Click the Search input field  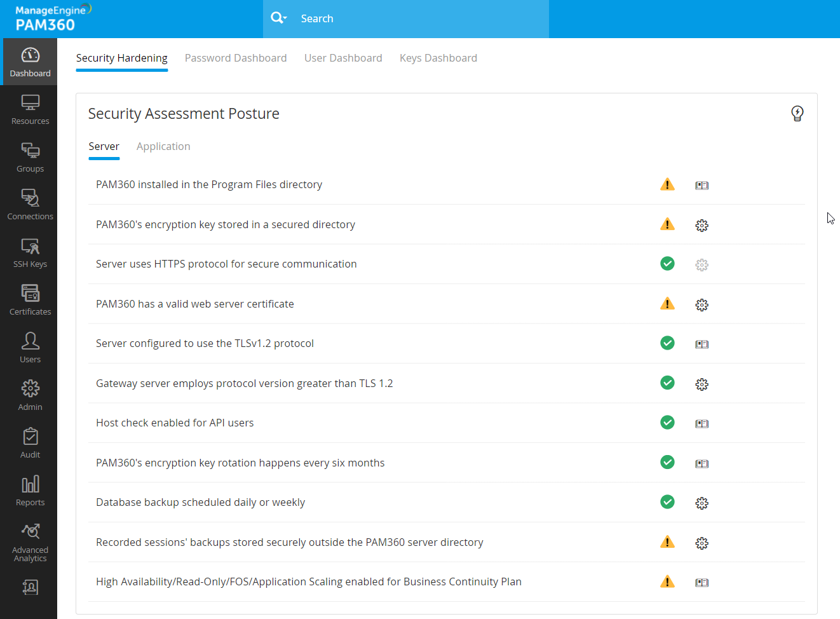pos(419,18)
